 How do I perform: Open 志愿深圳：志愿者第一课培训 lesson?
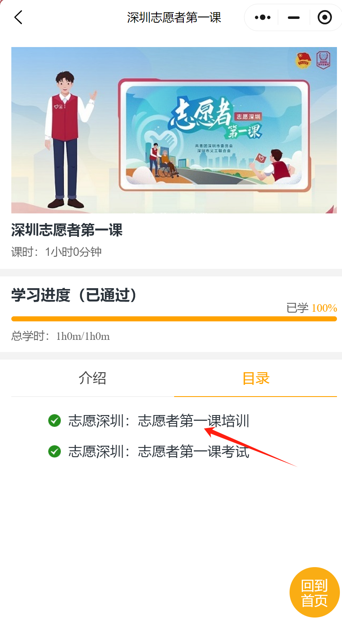point(159,421)
